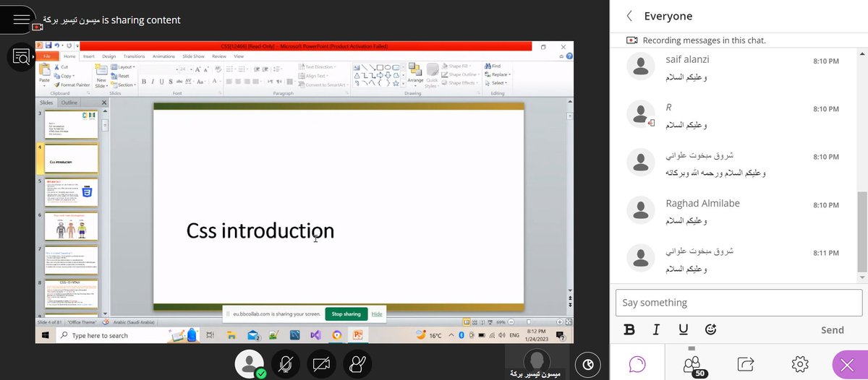Switch to the Outline pane tab
The width and height of the screenshot is (868, 380).
coord(69,103)
